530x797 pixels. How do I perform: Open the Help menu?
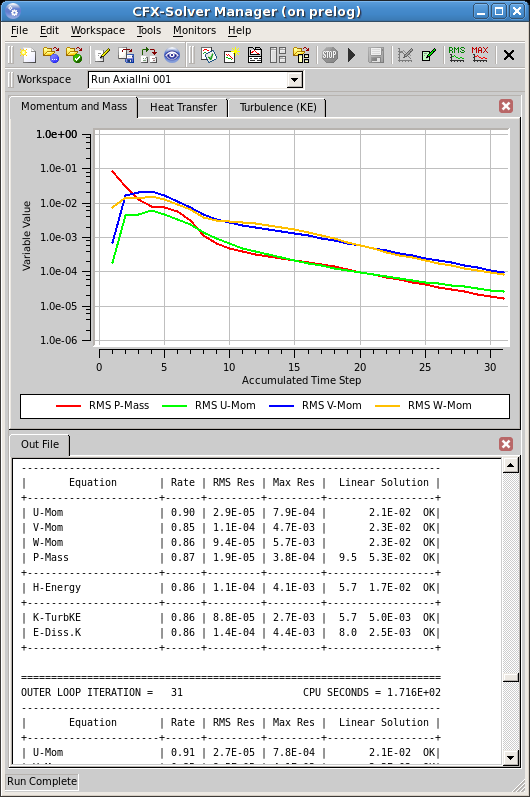(239, 30)
